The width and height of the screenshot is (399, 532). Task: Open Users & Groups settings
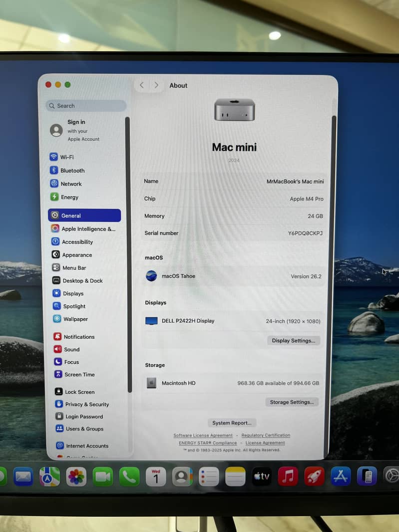pos(80,429)
